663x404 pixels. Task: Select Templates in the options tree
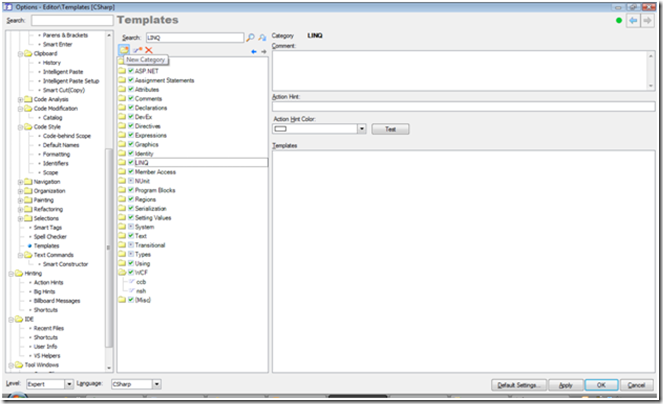[47, 246]
